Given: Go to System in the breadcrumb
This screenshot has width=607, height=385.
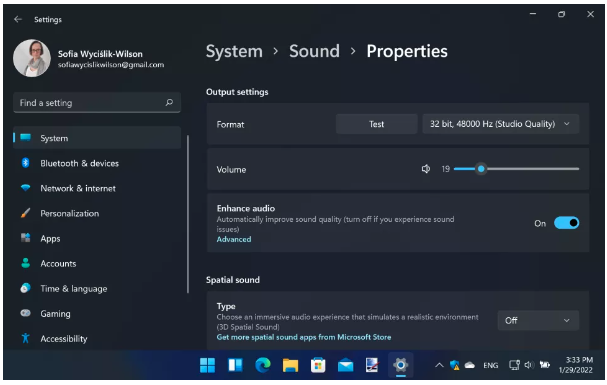Looking at the screenshot, I should click(234, 51).
